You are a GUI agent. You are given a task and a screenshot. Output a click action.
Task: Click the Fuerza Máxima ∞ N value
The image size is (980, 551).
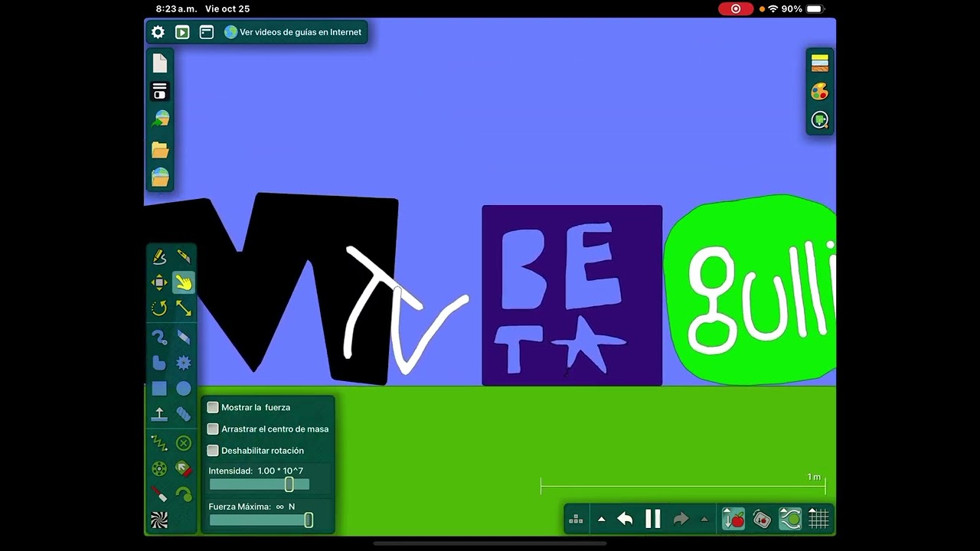click(286, 507)
